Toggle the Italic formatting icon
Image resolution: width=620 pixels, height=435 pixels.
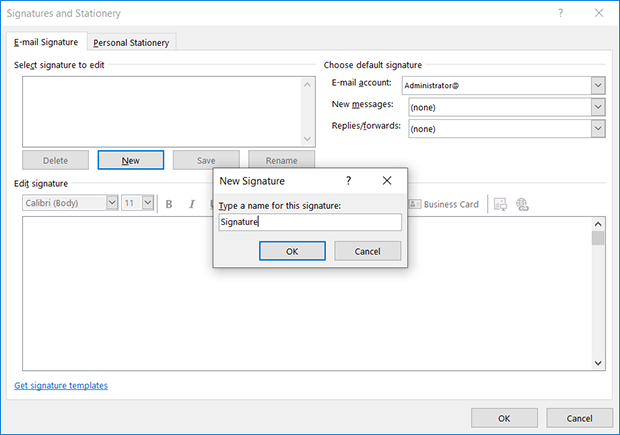[x=192, y=204]
